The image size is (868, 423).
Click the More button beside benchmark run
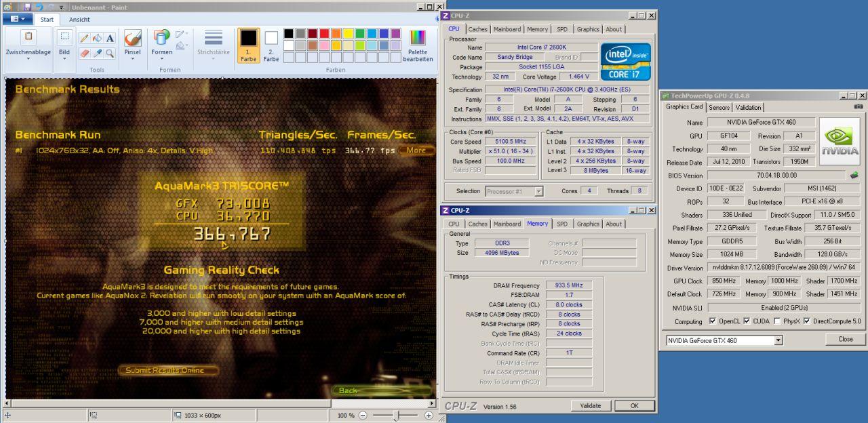[416, 150]
